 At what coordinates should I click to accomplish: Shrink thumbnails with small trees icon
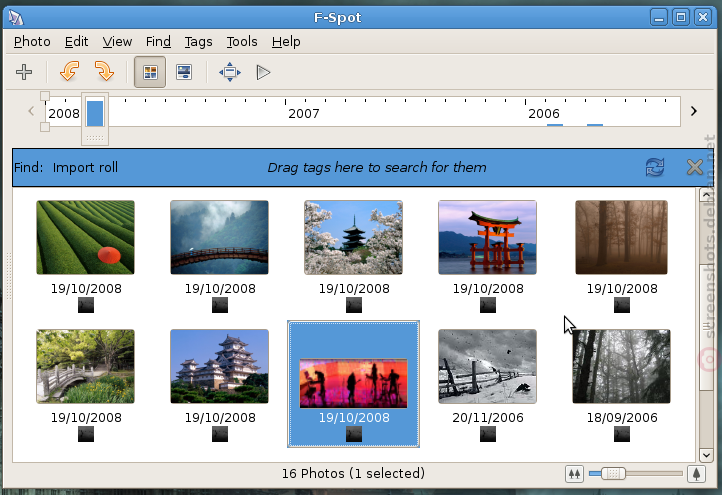pyautogui.click(x=574, y=474)
